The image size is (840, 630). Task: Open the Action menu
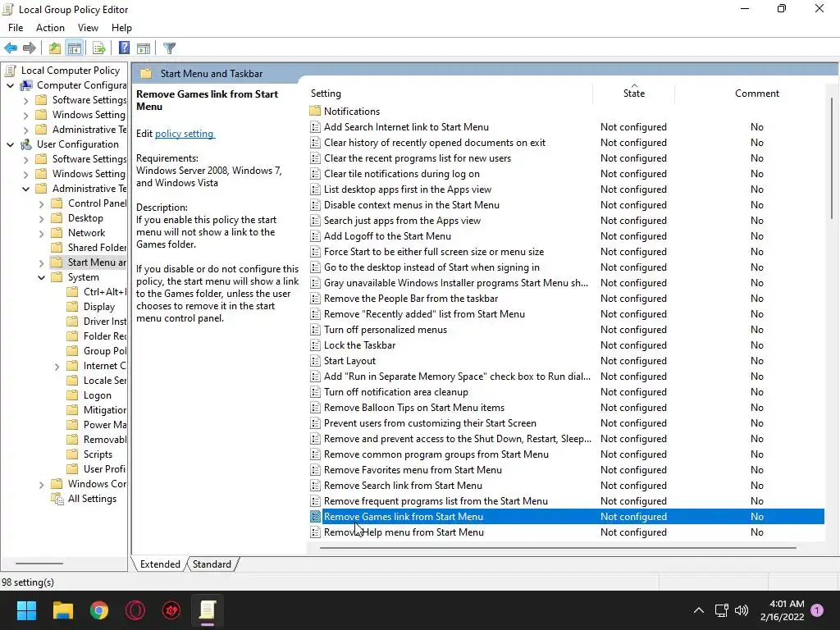pos(50,28)
